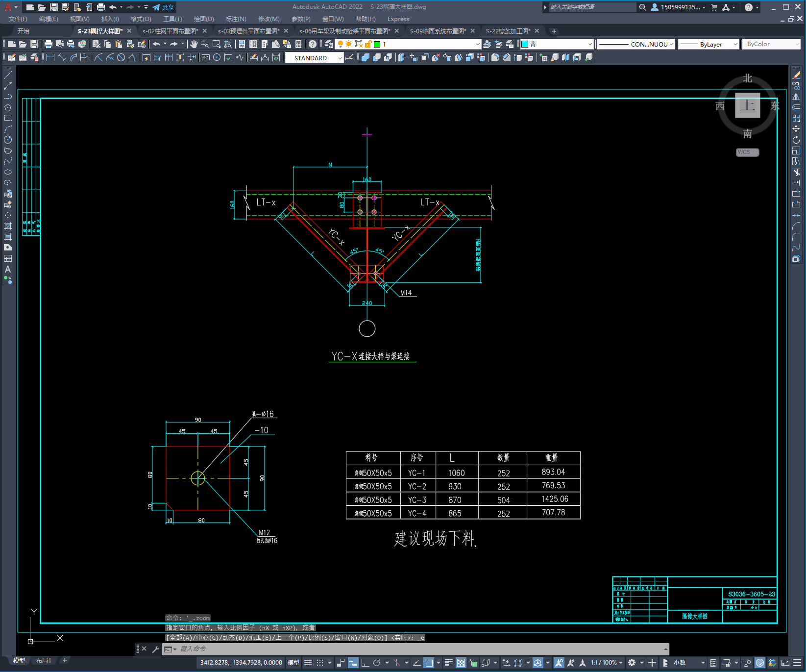This screenshot has height=672, width=806.
Task: Click the Help question mark in standard toolbar
Action: pos(313,44)
